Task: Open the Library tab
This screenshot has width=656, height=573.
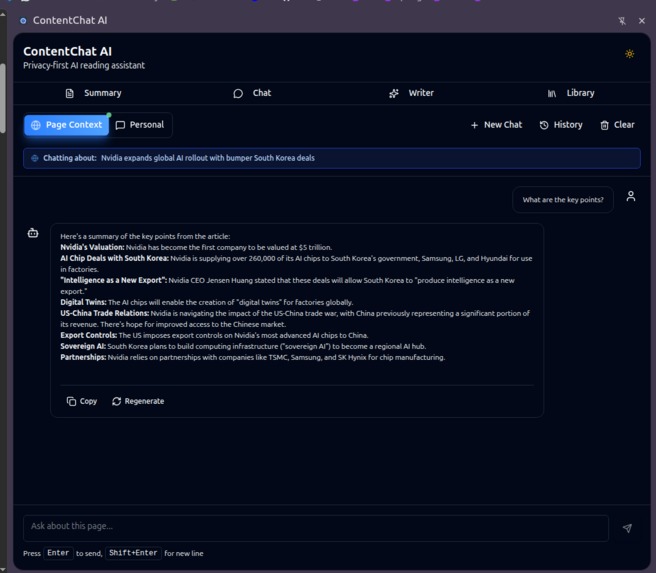Action: coord(571,93)
